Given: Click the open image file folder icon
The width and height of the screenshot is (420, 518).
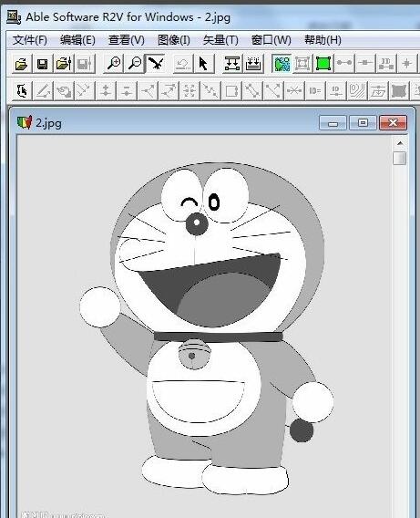Looking at the screenshot, I should [22, 64].
